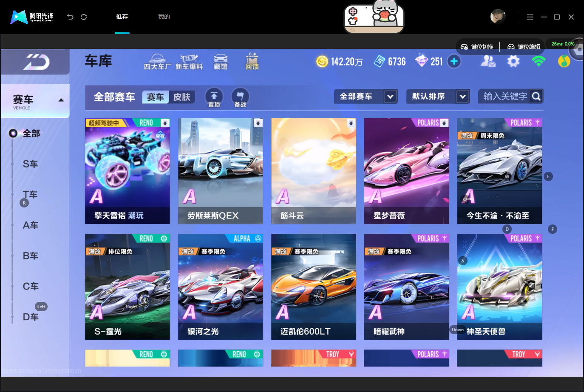Filter the garage by D车

pos(31,317)
